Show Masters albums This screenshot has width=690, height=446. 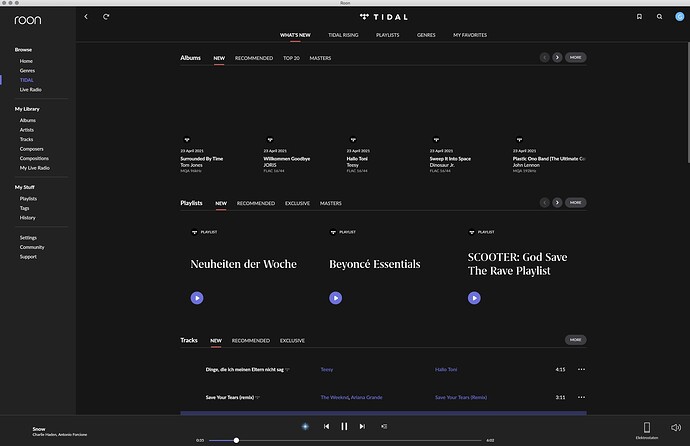320,58
